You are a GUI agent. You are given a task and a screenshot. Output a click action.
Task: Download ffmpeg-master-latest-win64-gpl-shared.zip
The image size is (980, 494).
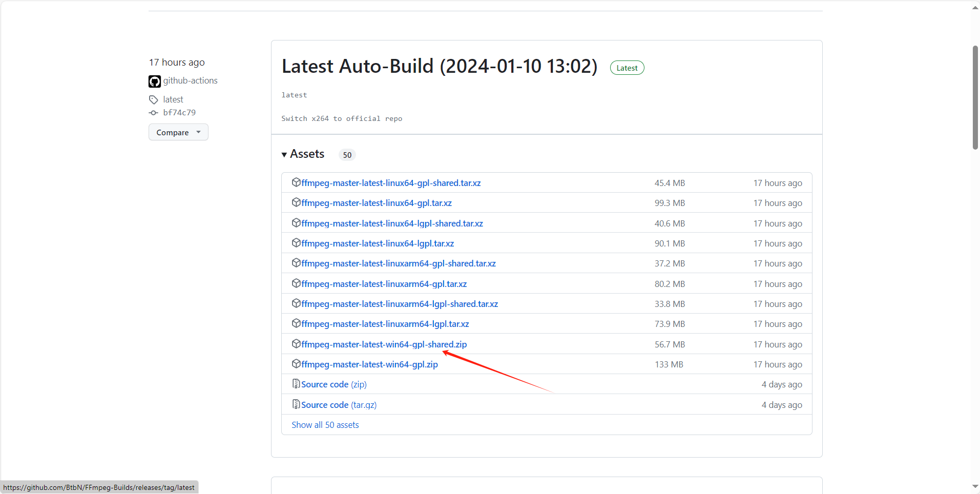(384, 344)
